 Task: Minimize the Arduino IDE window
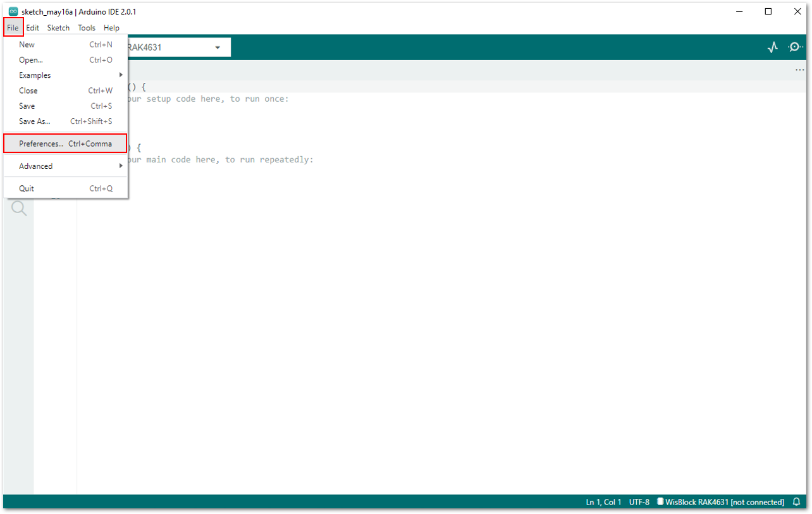[x=739, y=11]
